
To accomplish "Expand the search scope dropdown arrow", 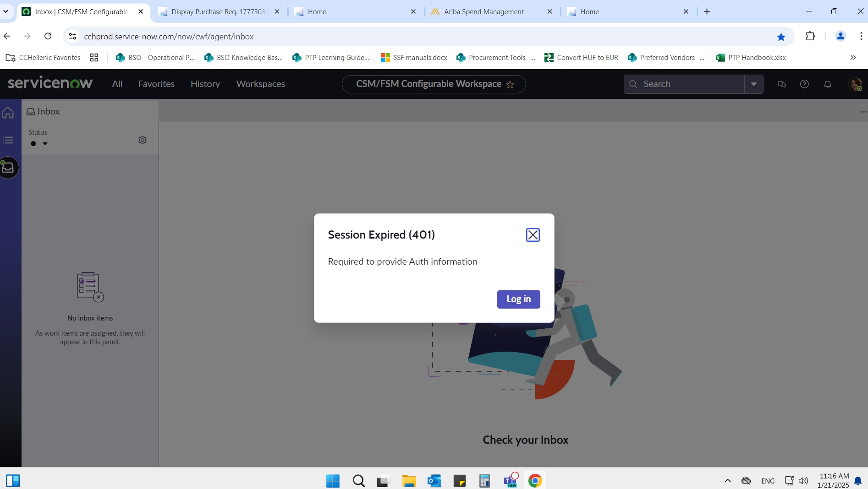I will click(x=754, y=84).
